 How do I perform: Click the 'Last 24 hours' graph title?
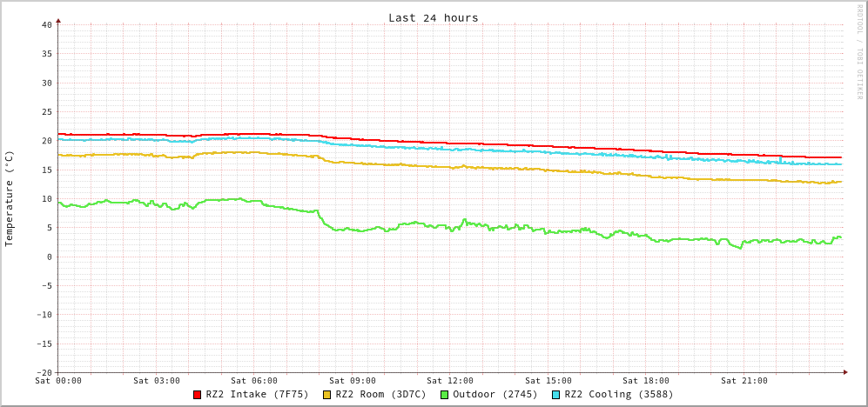click(x=433, y=17)
